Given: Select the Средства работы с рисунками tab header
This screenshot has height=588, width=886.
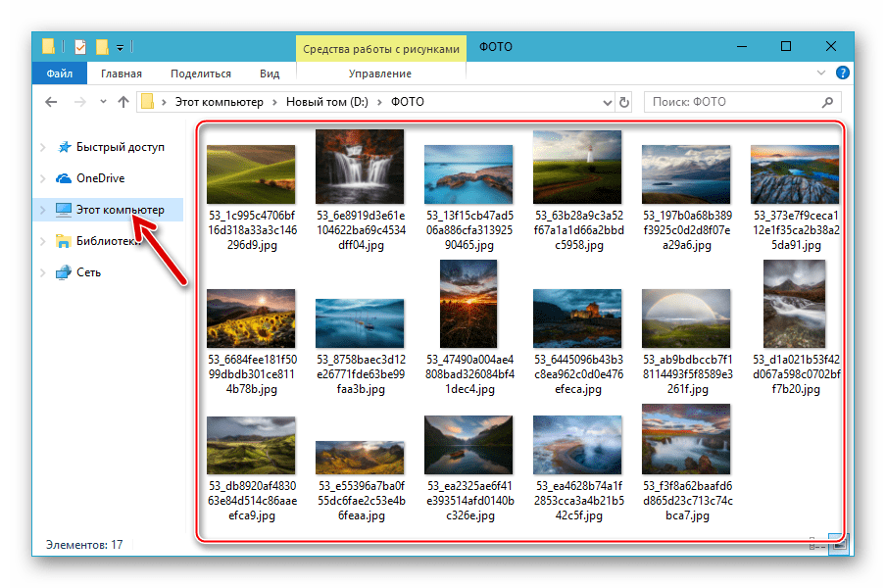Looking at the screenshot, I should [381, 49].
